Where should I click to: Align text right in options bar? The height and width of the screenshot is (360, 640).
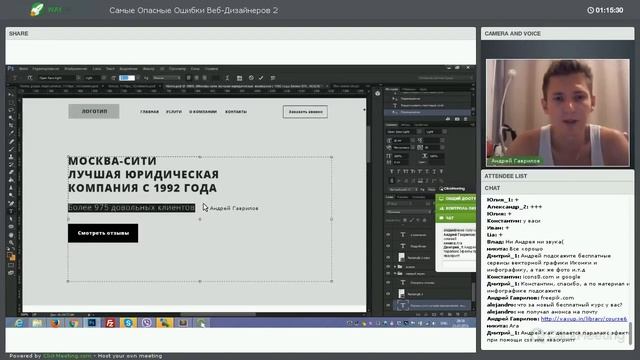(204, 78)
